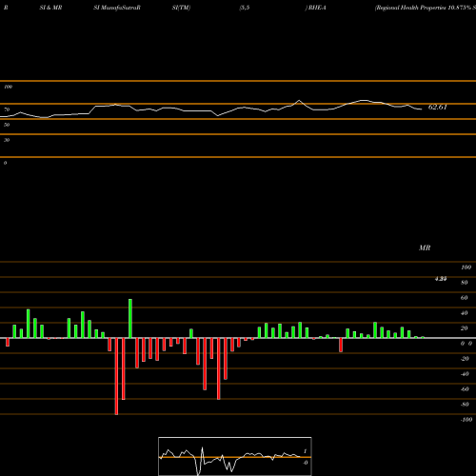Click the MR panel title label
476x476 pixels.
point(425,248)
